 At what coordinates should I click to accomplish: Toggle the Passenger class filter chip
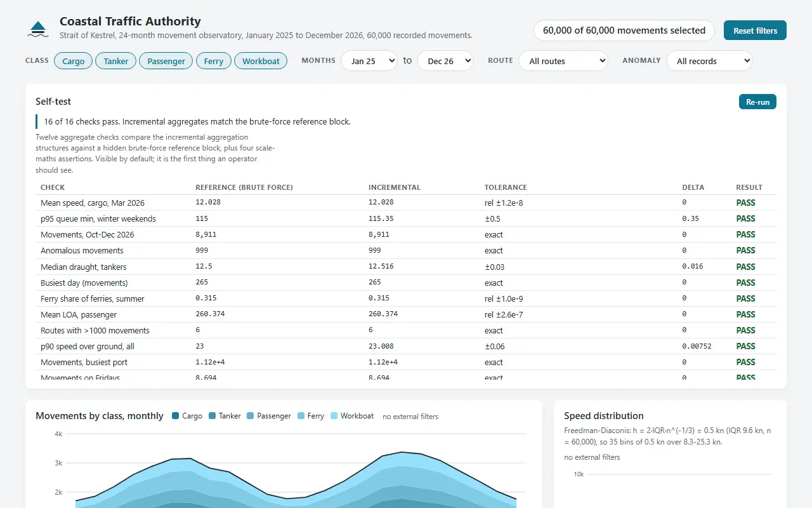click(x=166, y=61)
